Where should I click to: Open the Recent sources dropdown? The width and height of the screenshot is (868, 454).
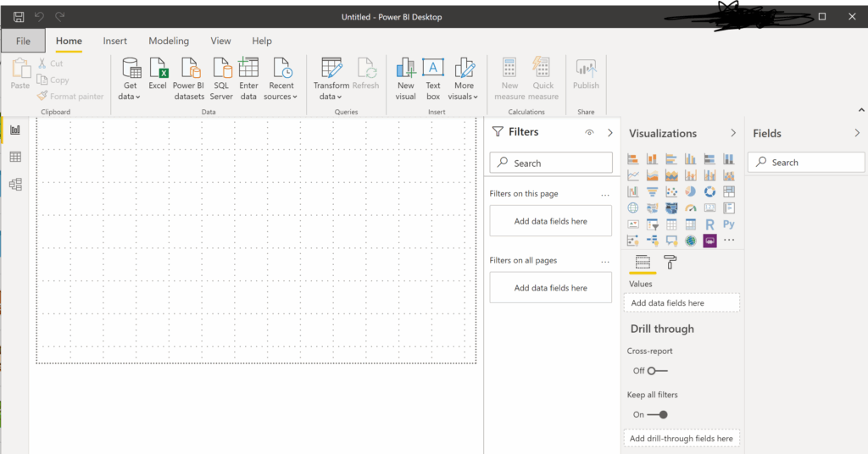(281, 79)
